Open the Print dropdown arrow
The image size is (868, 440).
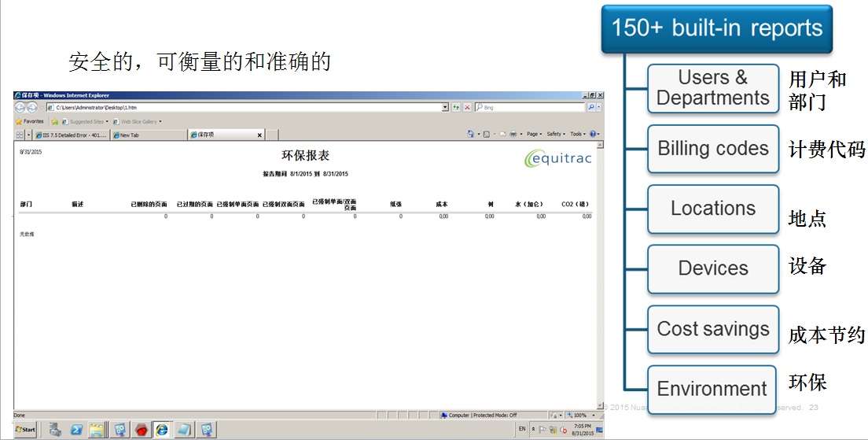(x=521, y=134)
